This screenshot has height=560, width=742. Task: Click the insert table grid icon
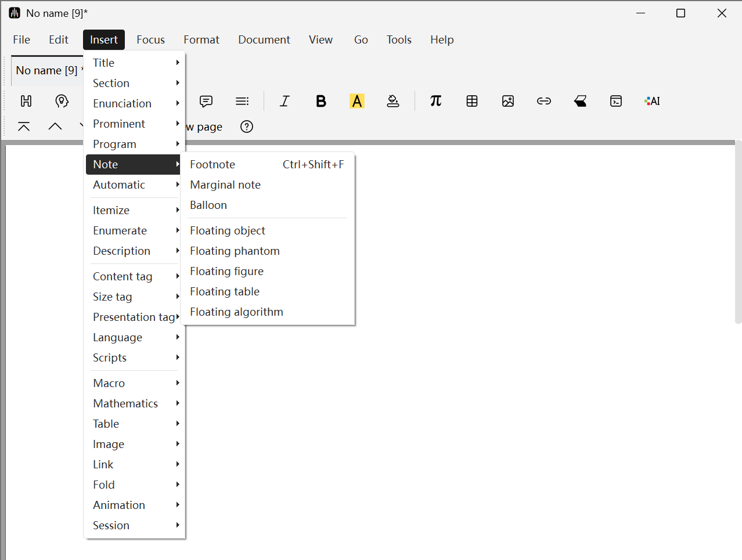[472, 101]
